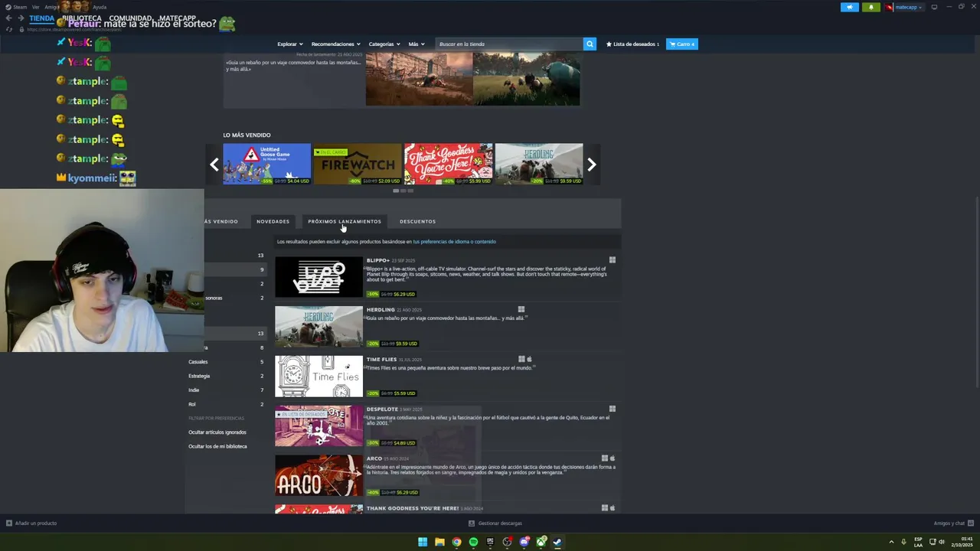Open Herdling carousel card

539,164
